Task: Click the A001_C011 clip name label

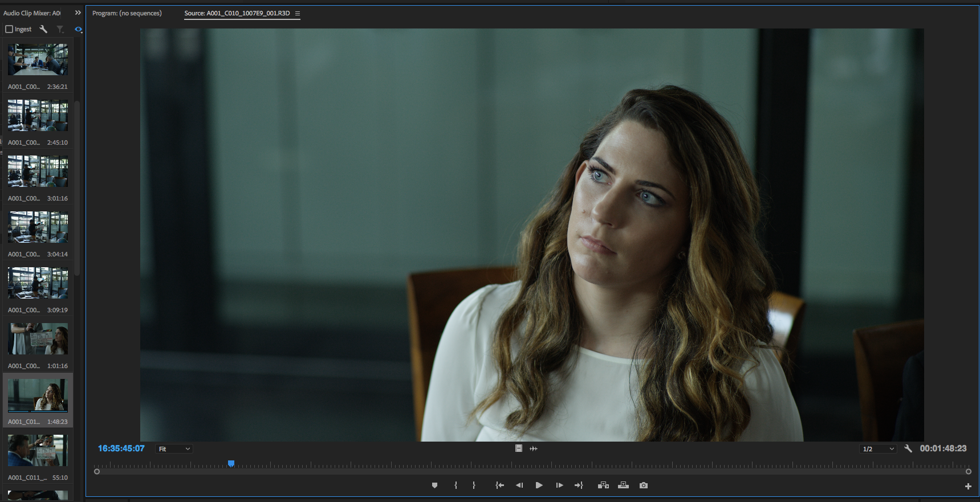Action: coord(27,477)
